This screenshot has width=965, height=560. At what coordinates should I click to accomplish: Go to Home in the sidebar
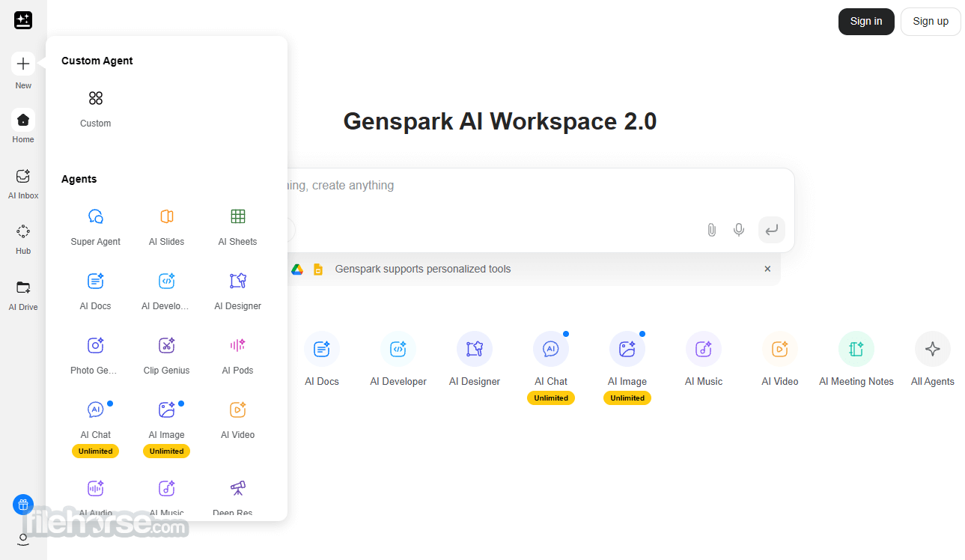point(23,120)
